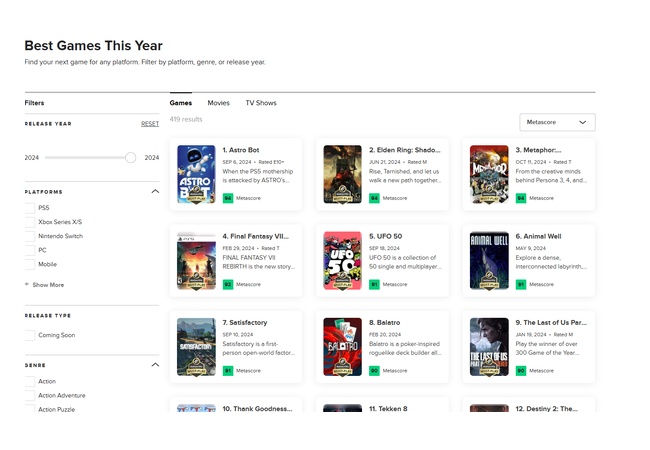Open the '12. Destiny 2: The...' title link
Screen dimensions: 650x450
pos(547,409)
